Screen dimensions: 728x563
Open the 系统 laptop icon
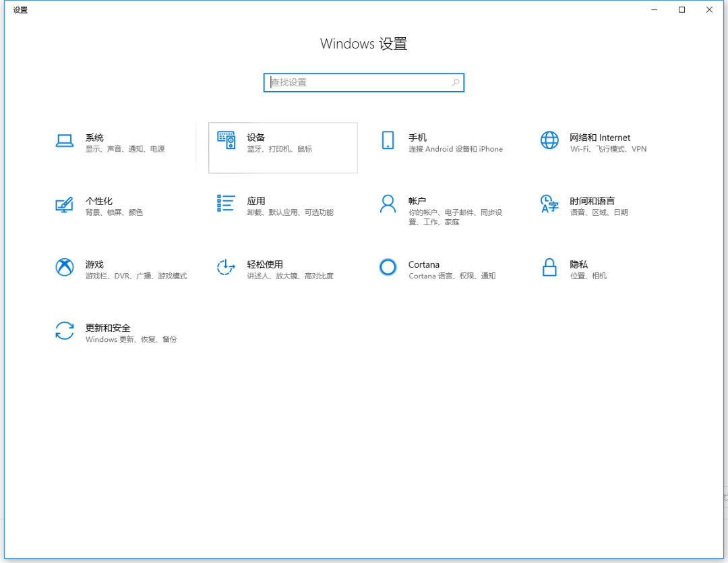(65, 141)
